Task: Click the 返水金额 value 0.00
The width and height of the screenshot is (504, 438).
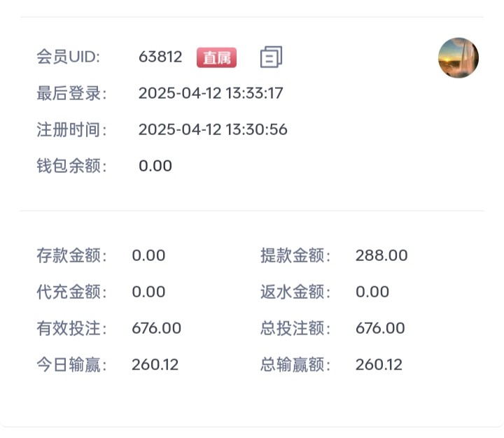Action: pos(372,292)
